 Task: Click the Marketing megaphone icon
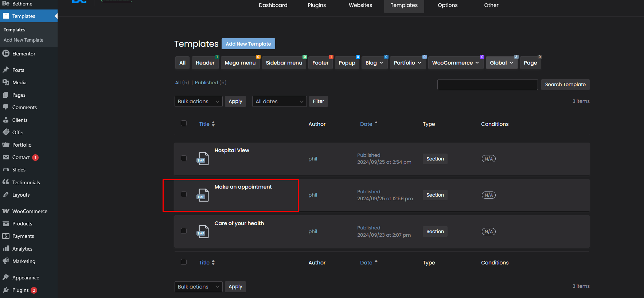pyautogui.click(x=6, y=261)
